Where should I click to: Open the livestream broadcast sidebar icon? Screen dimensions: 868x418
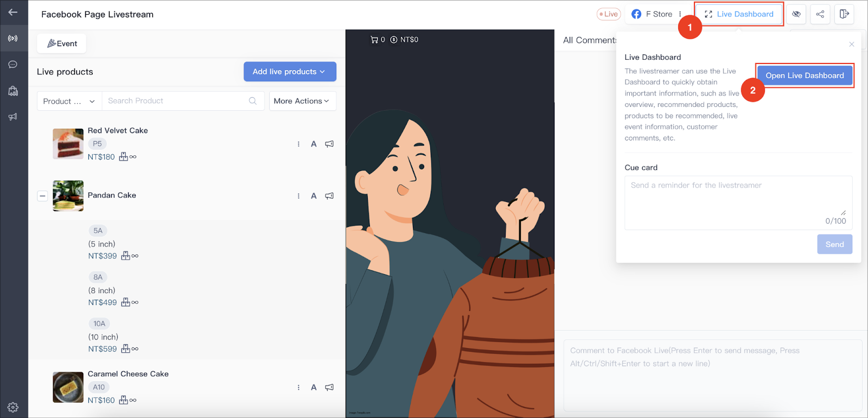point(13,39)
